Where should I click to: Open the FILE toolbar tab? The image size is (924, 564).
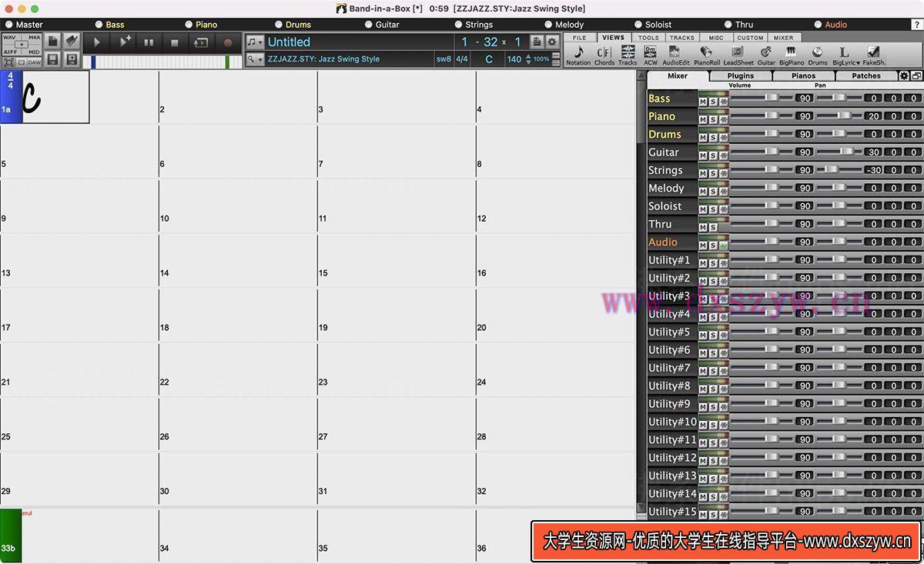580,37
